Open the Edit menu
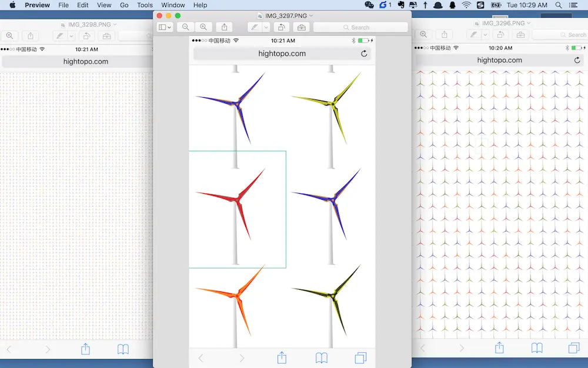 click(82, 5)
